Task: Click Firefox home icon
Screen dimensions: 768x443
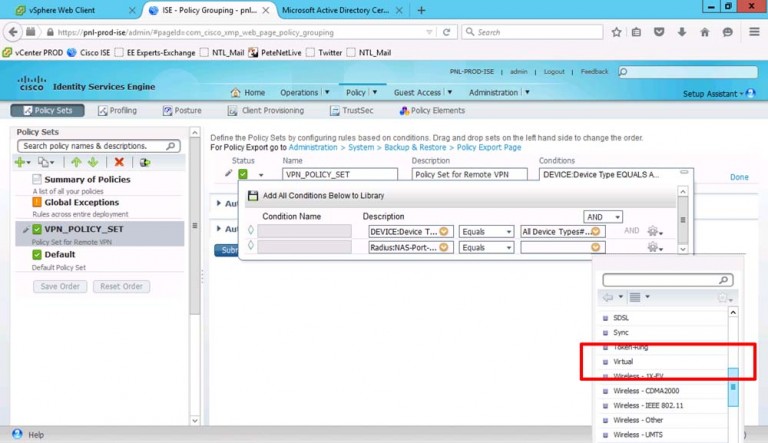Action: [705, 32]
